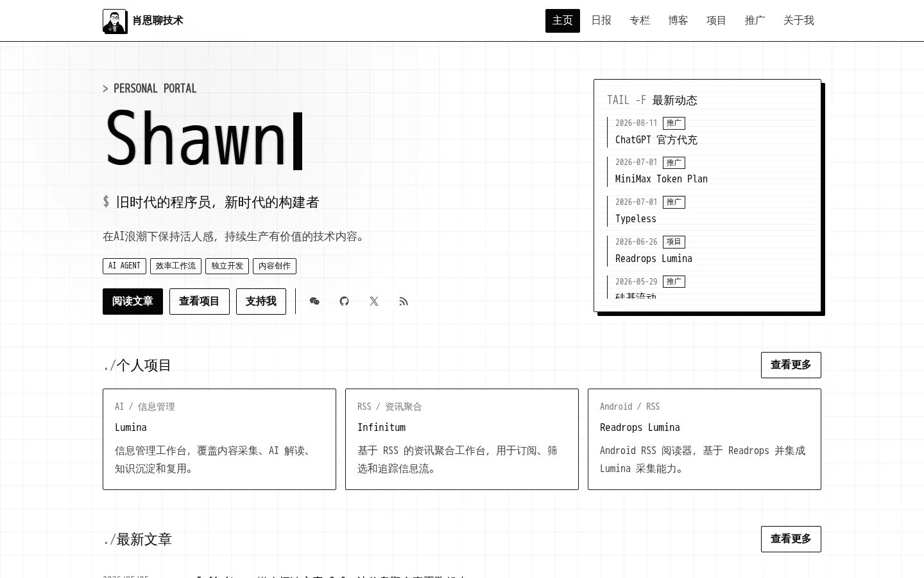Open the GitHub profile icon

click(x=344, y=301)
